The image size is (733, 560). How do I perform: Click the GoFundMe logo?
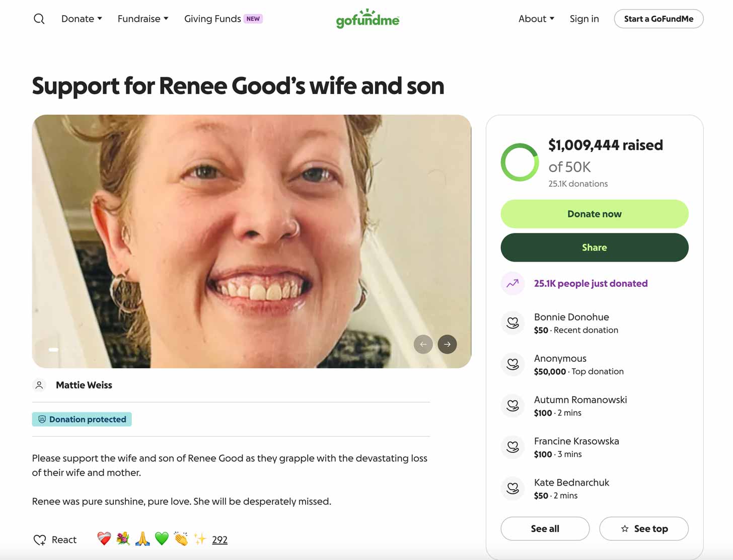[x=368, y=19]
